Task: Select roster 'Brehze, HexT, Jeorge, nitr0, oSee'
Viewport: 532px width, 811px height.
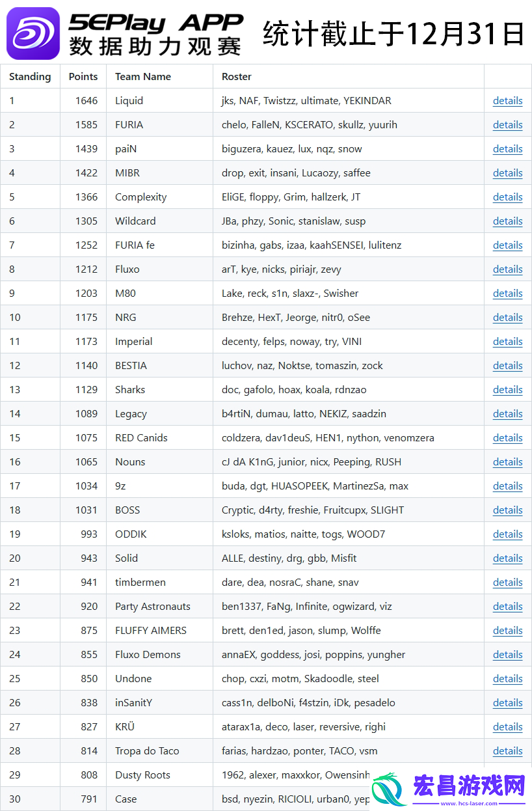Action: (x=296, y=318)
